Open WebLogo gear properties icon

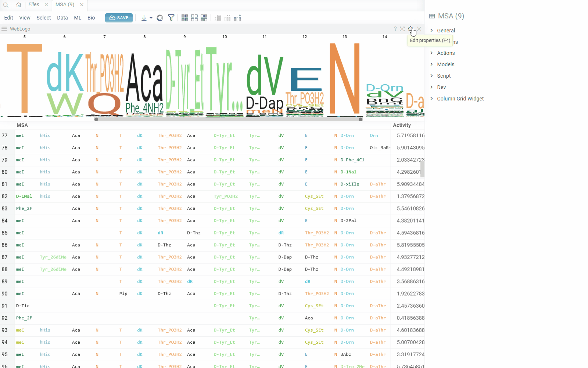[410, 29]
